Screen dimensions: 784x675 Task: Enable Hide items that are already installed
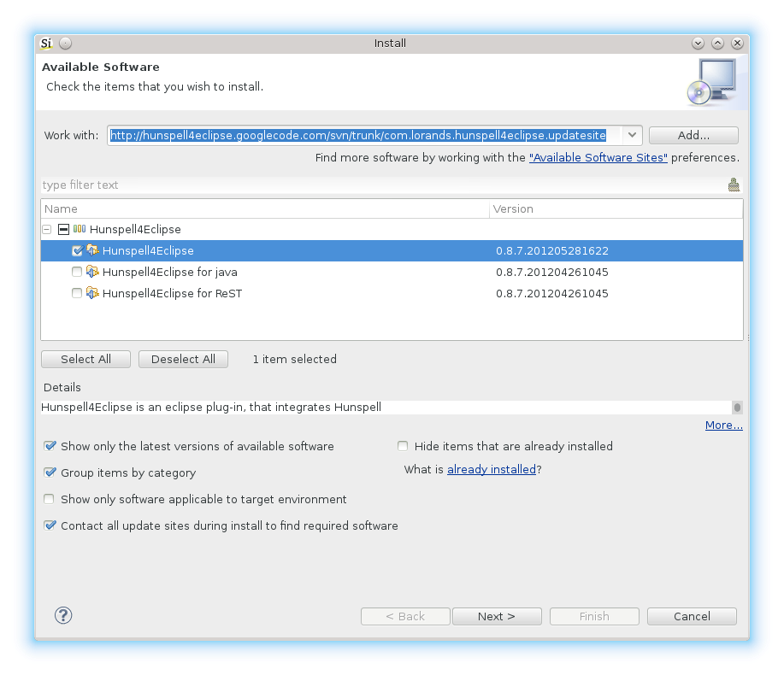click(403, 446)
